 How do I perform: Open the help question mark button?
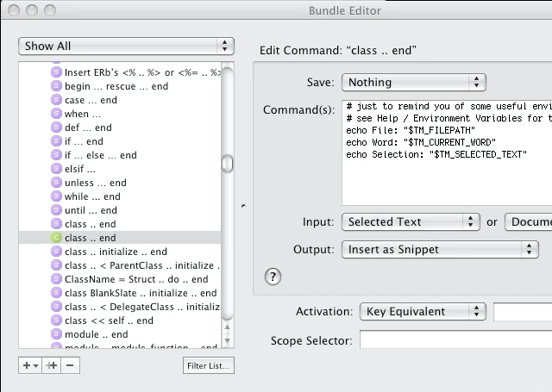pos(273,277)
